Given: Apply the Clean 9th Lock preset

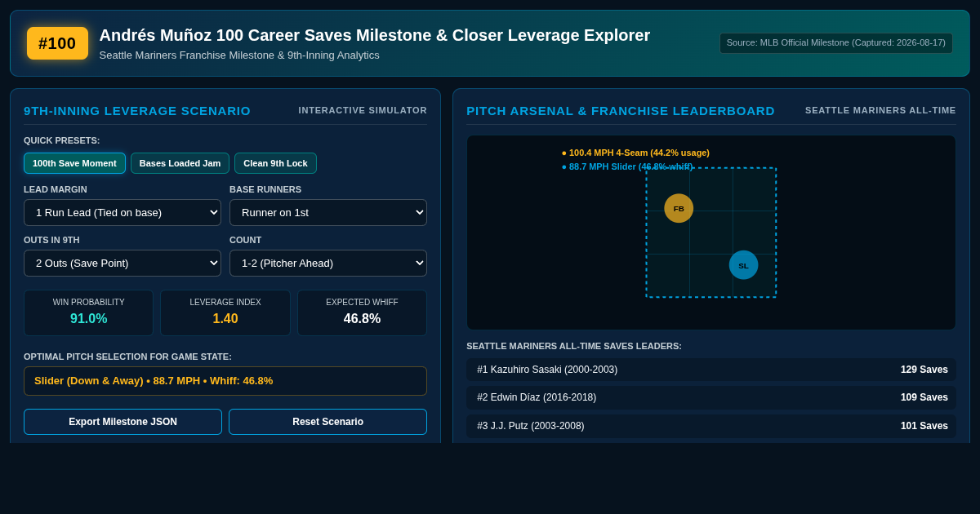Looking at the screenshot, I should [x=275, y=163].
